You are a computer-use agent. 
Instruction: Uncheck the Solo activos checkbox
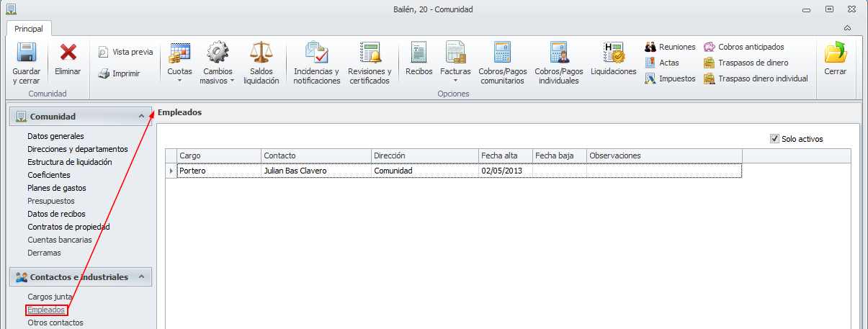(x=775, y=139)
